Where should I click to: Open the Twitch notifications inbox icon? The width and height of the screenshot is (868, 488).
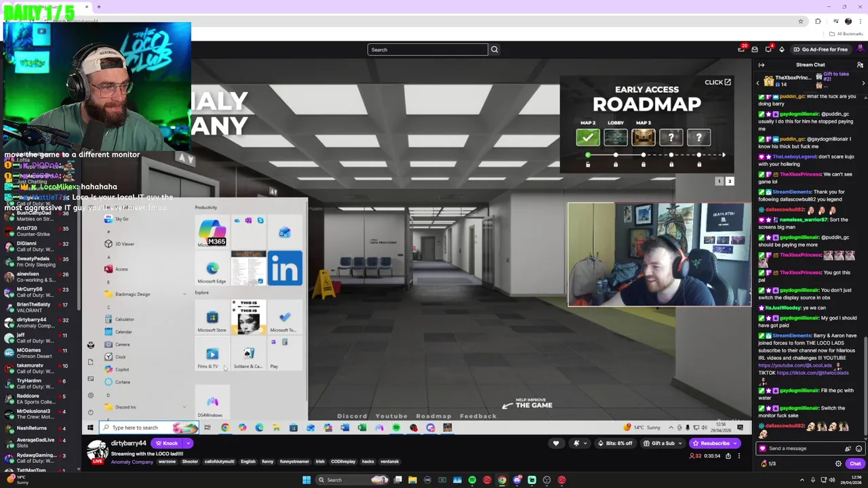coord(741,49)
